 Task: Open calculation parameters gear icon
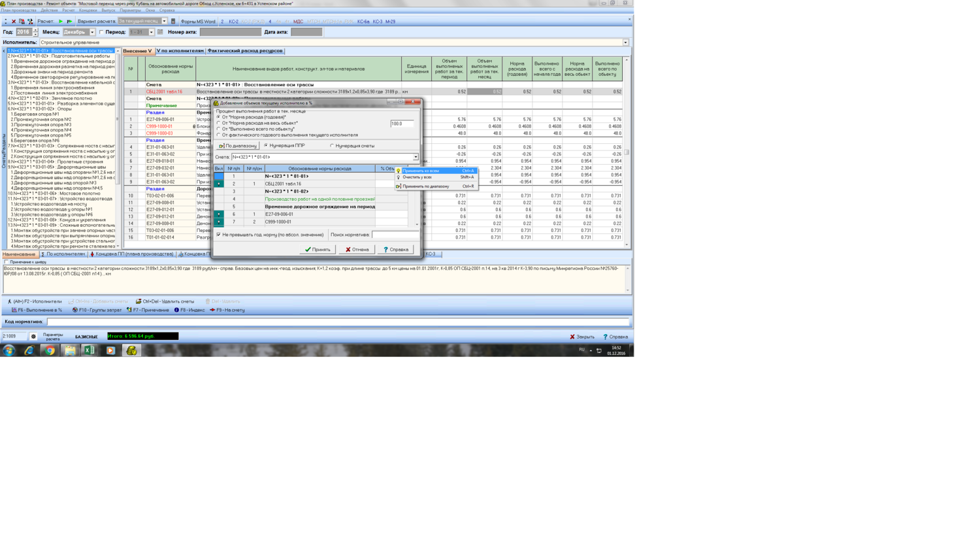[33, 337]
